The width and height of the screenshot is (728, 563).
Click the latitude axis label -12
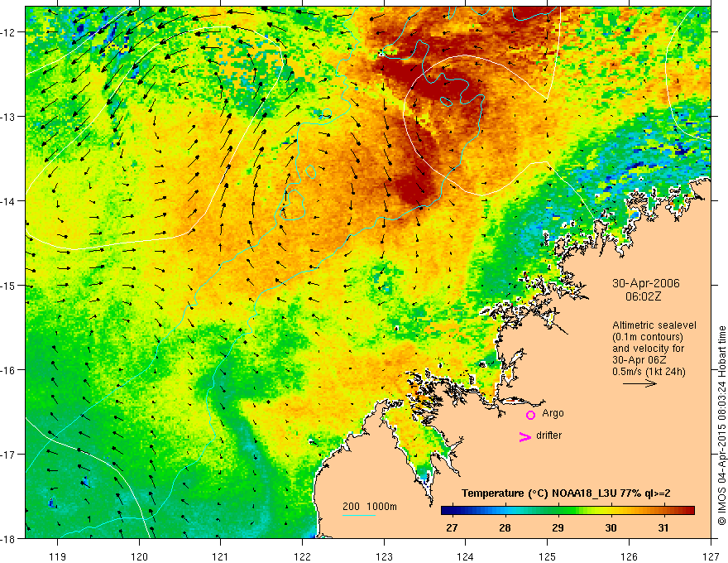tap(8, 32)
